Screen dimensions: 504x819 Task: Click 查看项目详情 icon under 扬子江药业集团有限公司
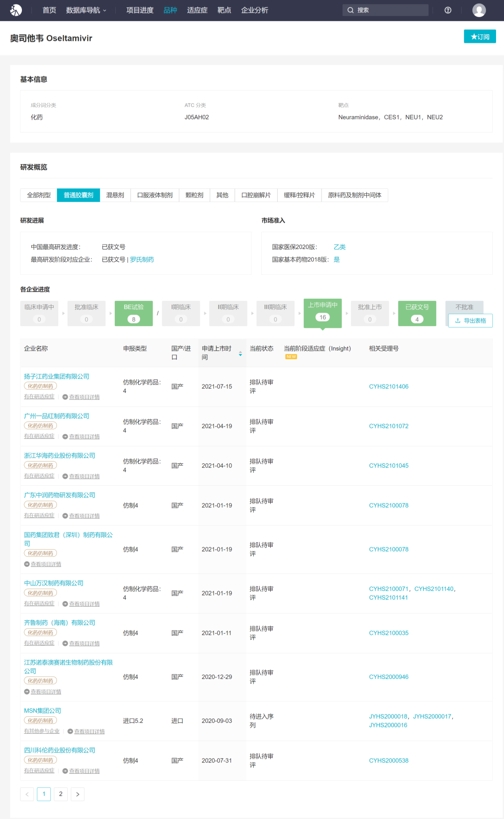65,397
